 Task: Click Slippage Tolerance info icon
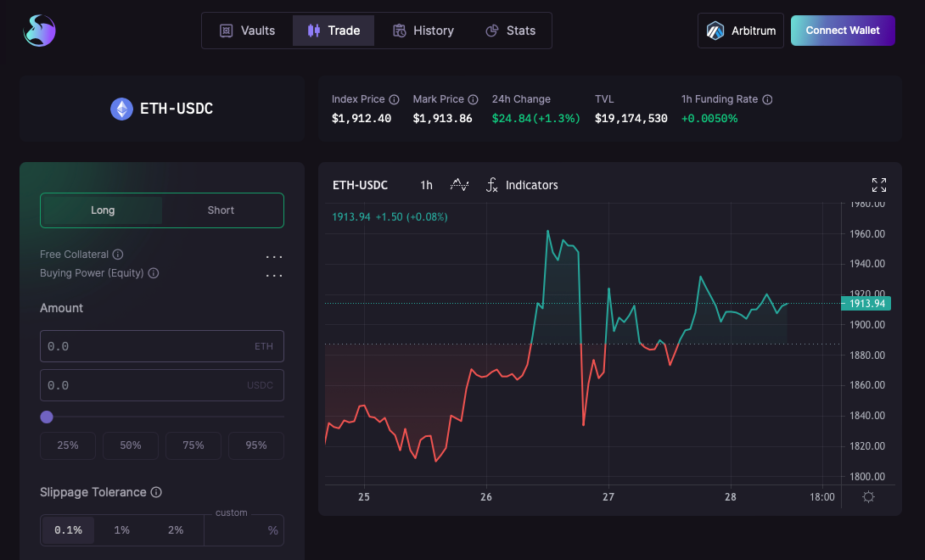pos(156,492)
